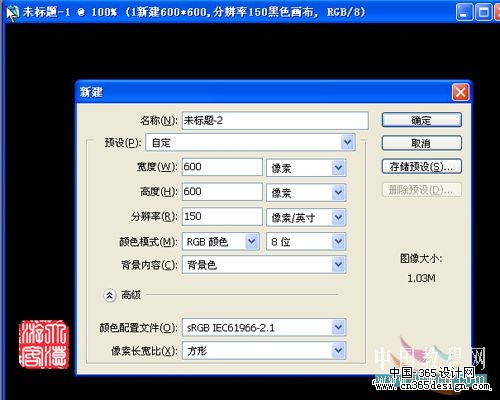Viewport: 500px width, 400px height.
Task: Click the document icon in title bar
Action: pyautogui.click(x=13, y=13)
